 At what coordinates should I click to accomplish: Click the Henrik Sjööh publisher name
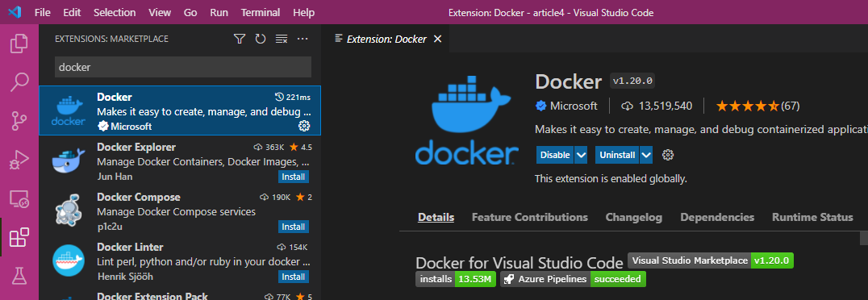[x=125, y=276]
